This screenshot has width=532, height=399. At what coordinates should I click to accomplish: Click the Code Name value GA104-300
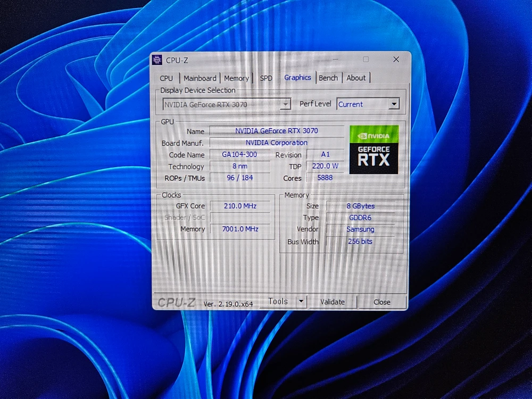coord(239,155)
